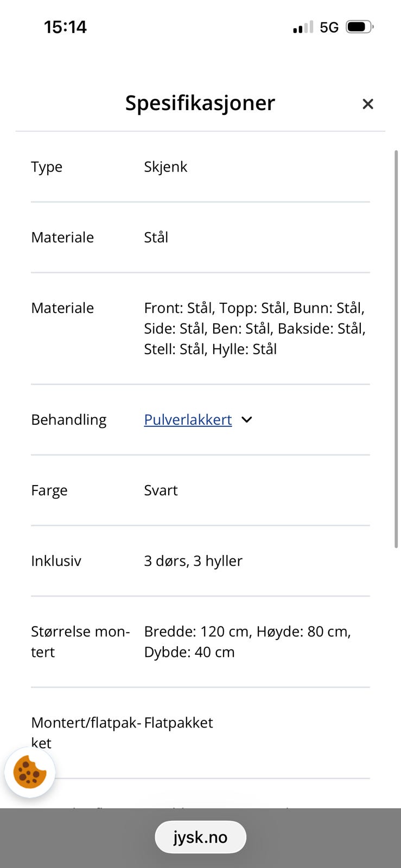Tap the Flatpakket value
The image size is (401, 868).
pyautogui.click(x=178, y=722)
